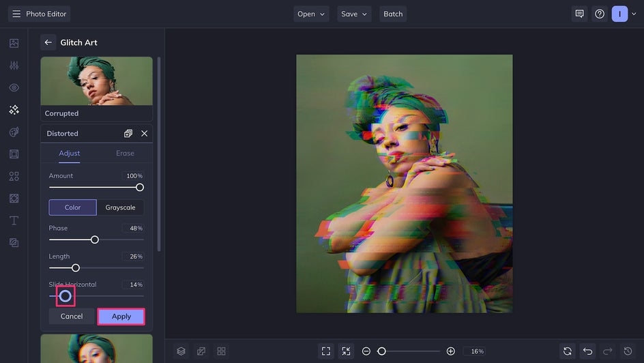Redo the last action
The image size is (644, 363).
pyautogui.click(x=608, y=351)
